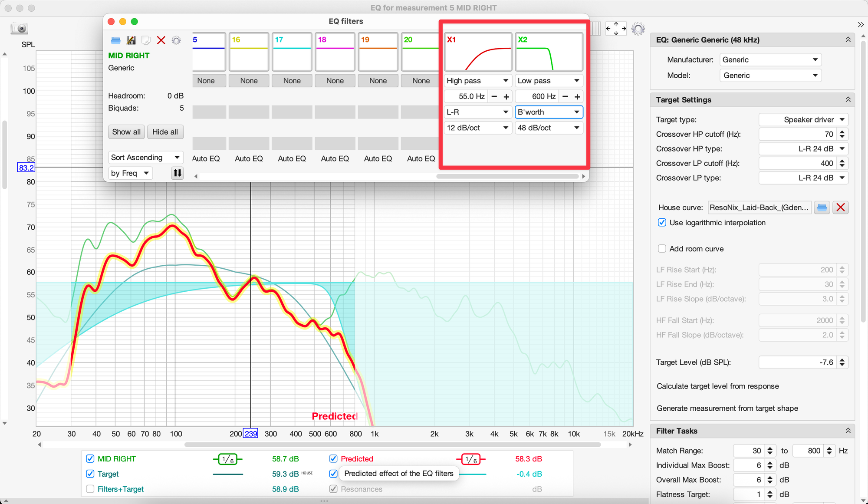Image resolution: width=868 pixels, height=504 pixels.
Task: Collapse the Target Settings panel
Action: point(848,100)
